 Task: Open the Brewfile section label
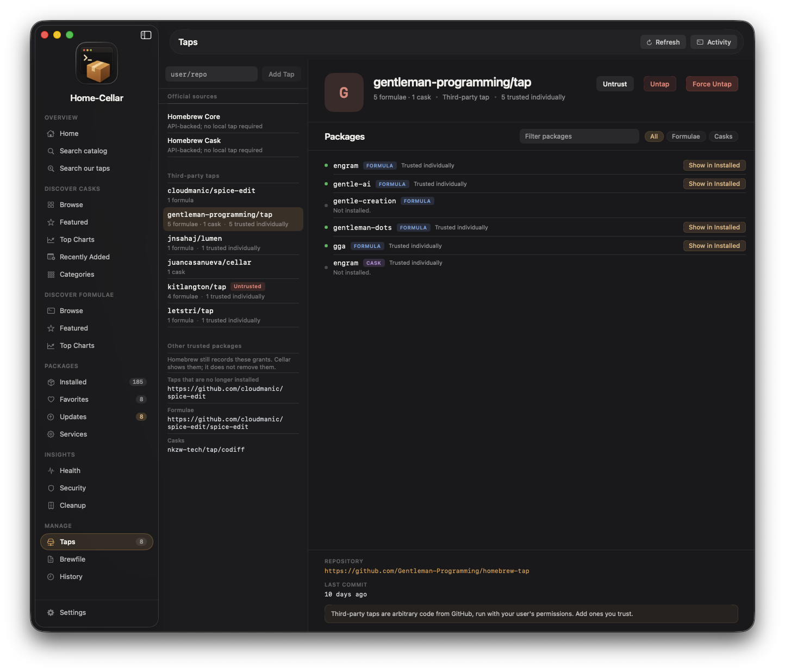click(72, 559)
